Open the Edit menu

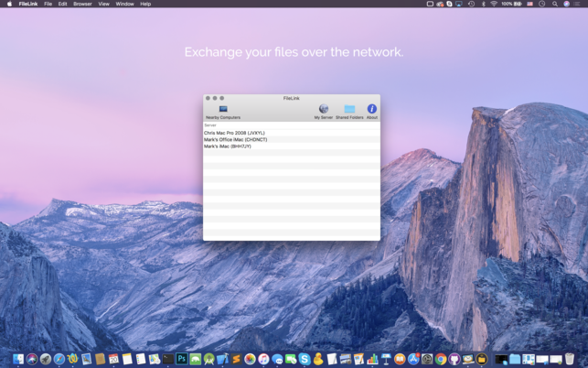[62, 4]
